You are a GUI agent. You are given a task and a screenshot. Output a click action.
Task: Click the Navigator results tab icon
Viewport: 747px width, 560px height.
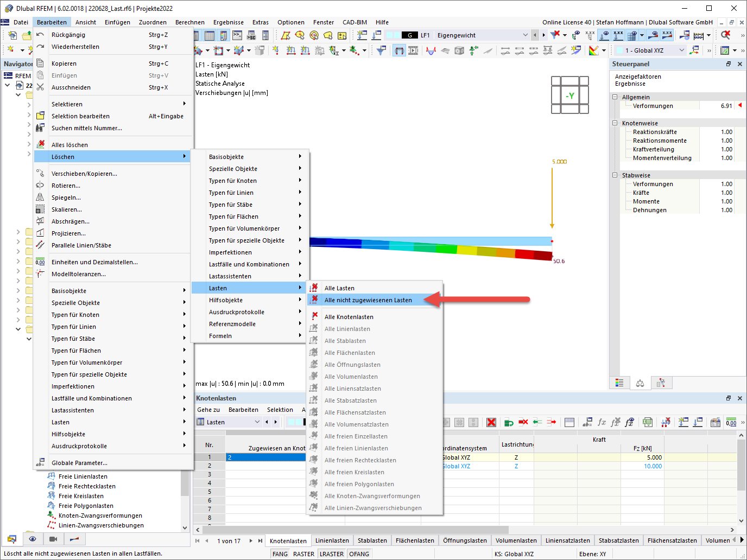pyautogui.click(x=74, y=539)
